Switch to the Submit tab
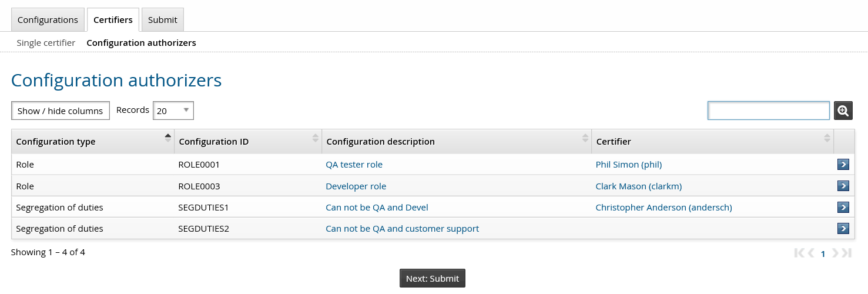This screenshot has height=294, width=868. pyautogui.click(x=163, y=20)
